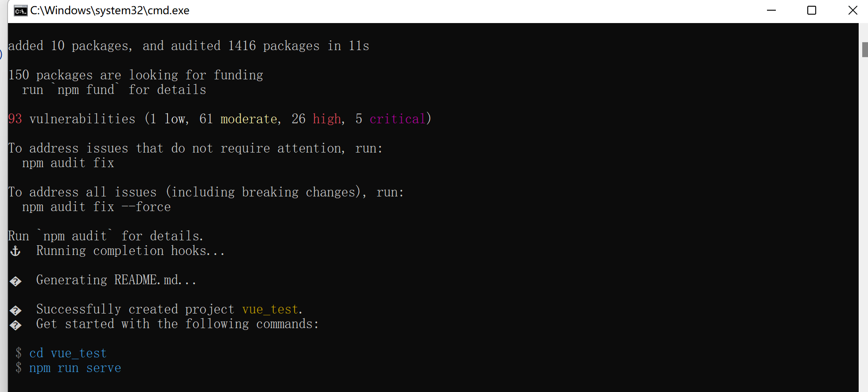Click the diamond symbol beside Get started line
868x392 pixels.
pyautogui.click(x=16, y=325)
